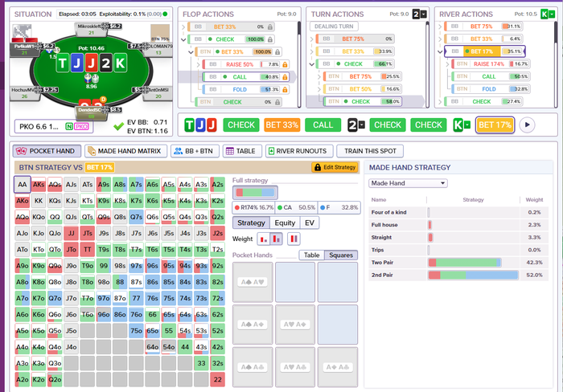Expand the BTN RAISE 174% river node

pos(447,64)
